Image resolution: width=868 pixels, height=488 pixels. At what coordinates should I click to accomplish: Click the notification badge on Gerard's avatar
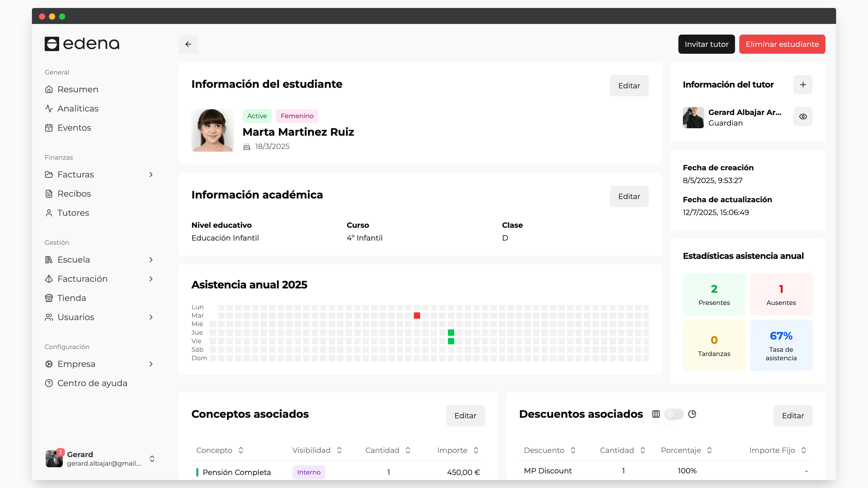(x=60, y=452)
